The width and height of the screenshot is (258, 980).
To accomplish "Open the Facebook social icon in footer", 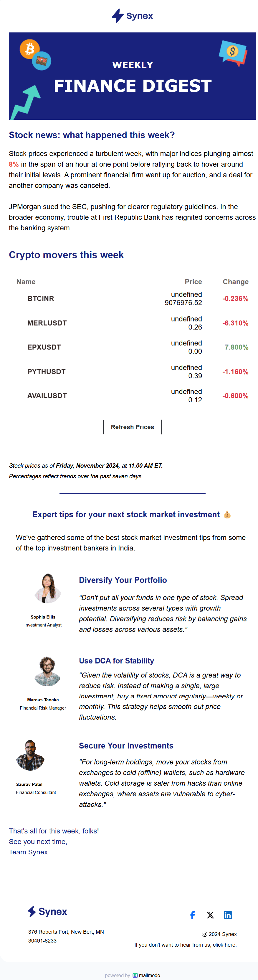I will pyautogui.click(x=193, y=915).
